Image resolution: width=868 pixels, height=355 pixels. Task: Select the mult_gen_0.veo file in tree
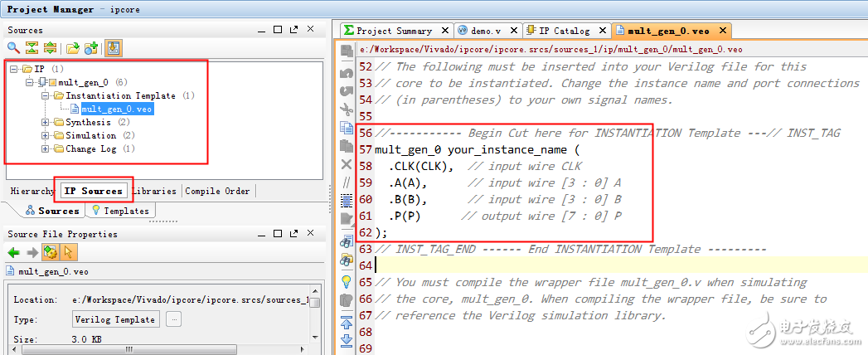click(117, 109)
